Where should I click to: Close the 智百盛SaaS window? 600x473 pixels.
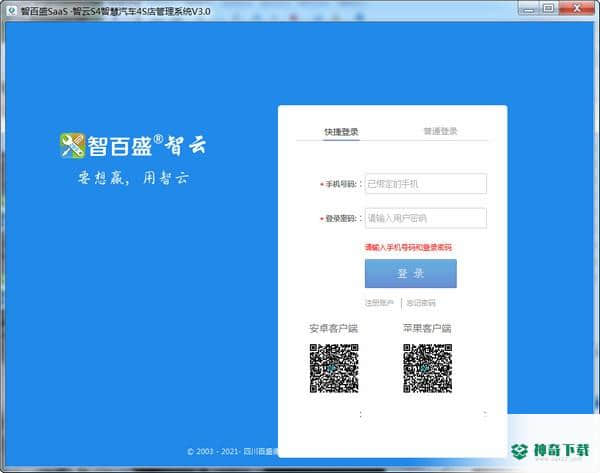point(577,8)
